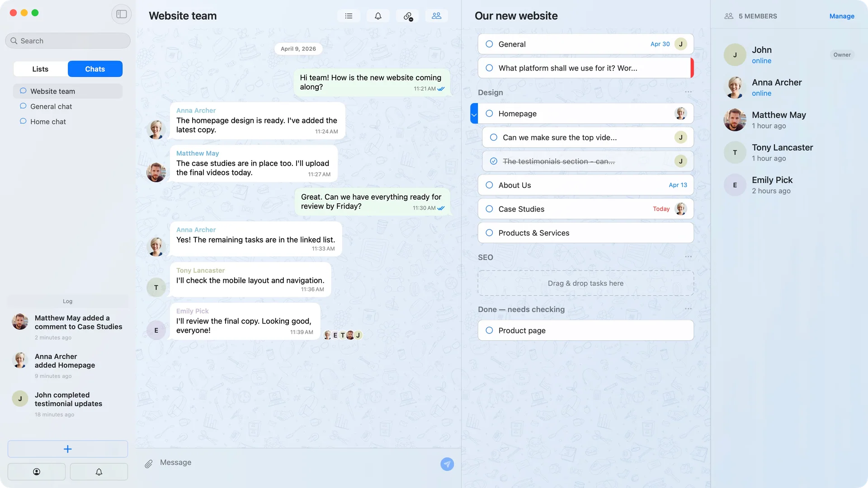Click the paperclip attachment icon

click(149, 464)
